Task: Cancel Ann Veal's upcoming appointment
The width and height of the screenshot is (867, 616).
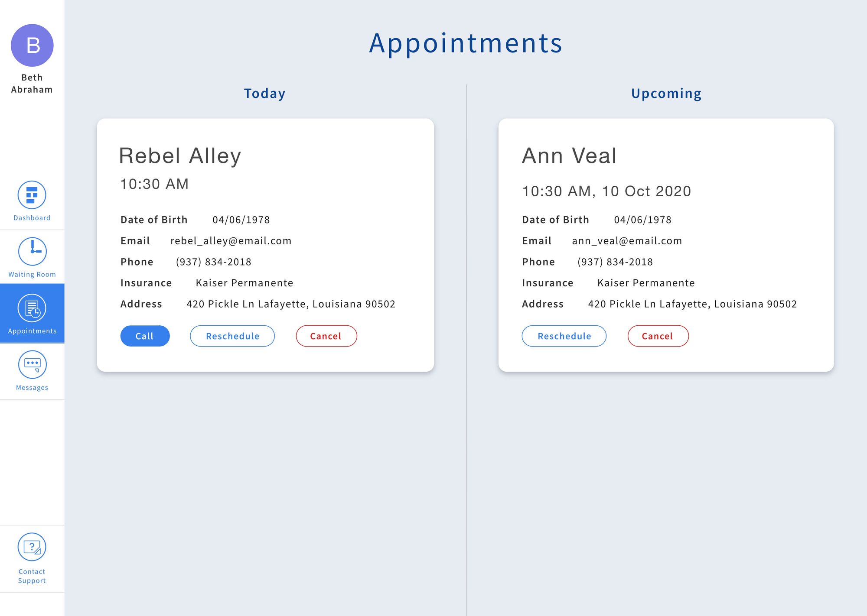Action: click(x=658, y=336)
